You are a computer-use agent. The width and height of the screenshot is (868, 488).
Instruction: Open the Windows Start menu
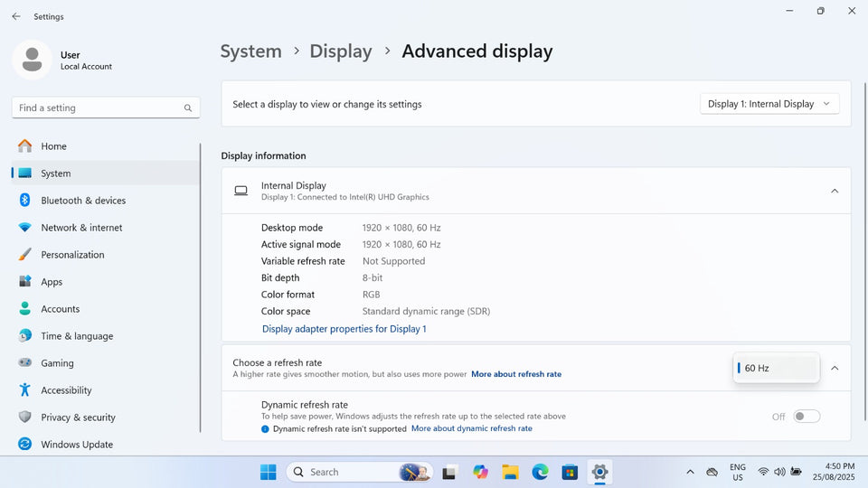pyautogui.click(x=268, y=472)
